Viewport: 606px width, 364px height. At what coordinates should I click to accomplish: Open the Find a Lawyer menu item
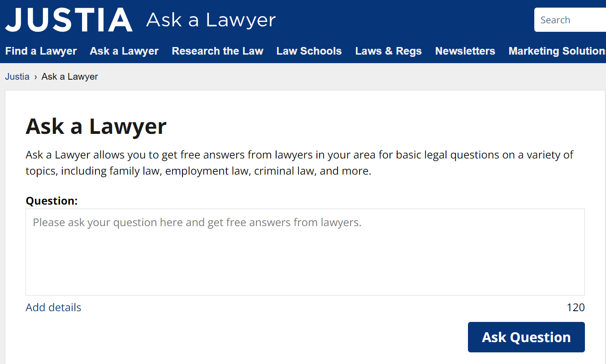pos(41,51)
